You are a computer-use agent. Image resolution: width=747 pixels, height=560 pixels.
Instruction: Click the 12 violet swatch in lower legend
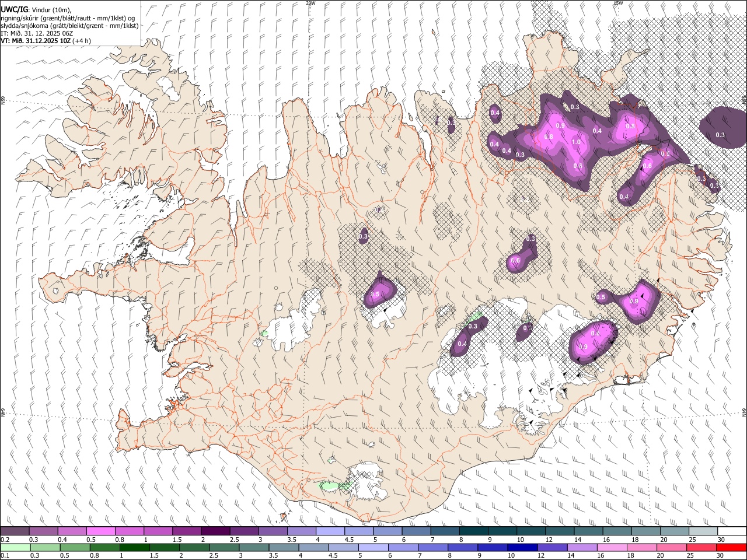tap(551, 547)
